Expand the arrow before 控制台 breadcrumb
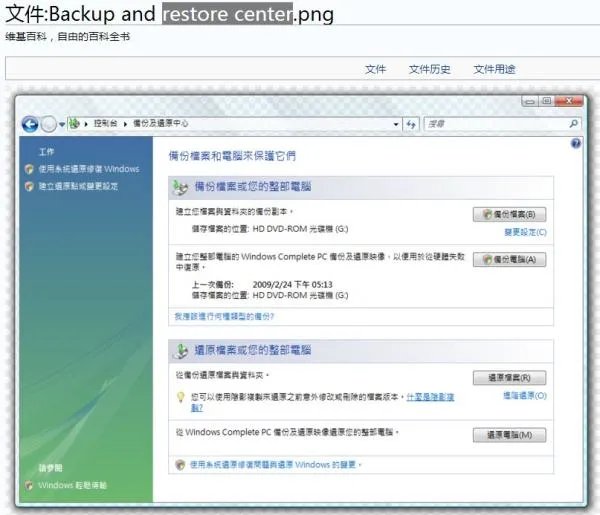 coord(86,124)
